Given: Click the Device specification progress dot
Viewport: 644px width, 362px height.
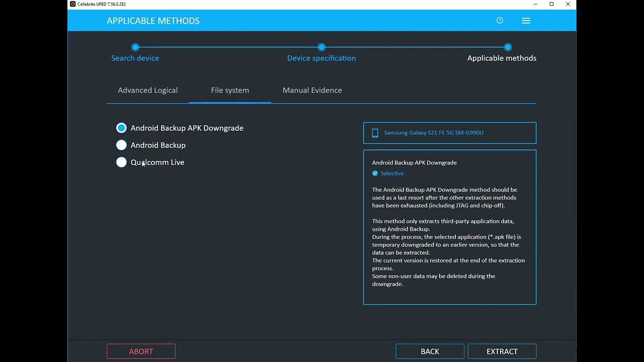Looking at the screenshot, I should pos(321,47).
